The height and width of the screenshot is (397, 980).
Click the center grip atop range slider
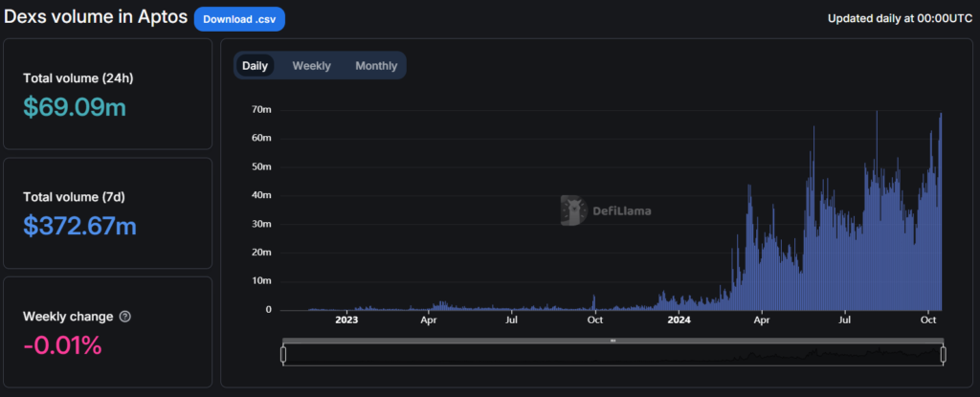pos(612,341)
